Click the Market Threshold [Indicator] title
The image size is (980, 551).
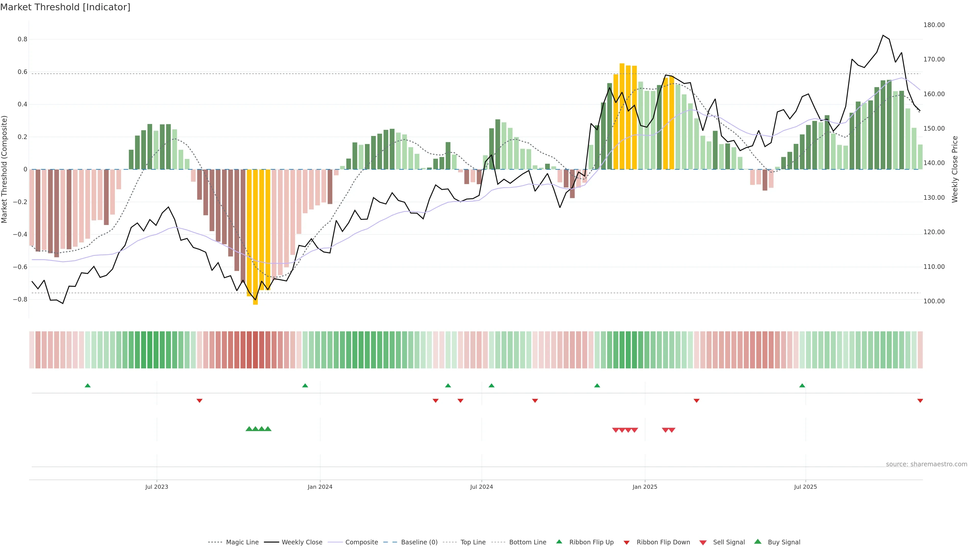[65, 7]
